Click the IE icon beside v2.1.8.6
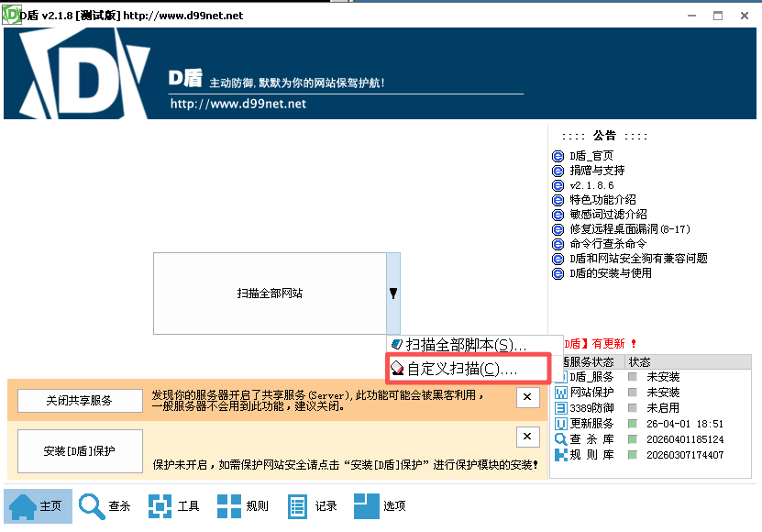The width and height of the screenshot is (762, 532). [558, 185]
